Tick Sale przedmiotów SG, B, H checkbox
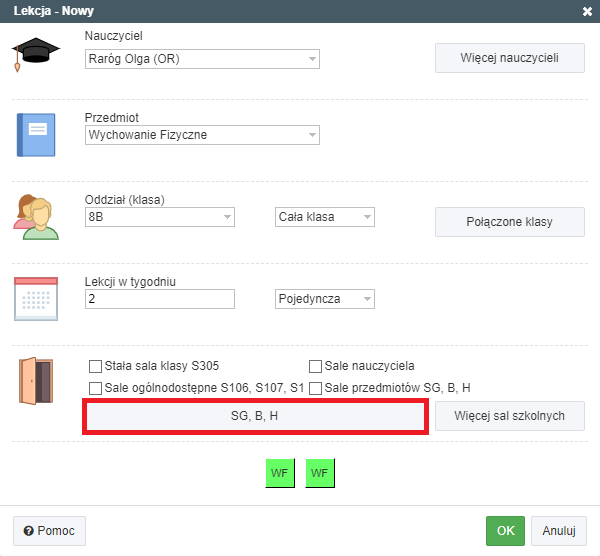This screenshot has height=556, width=600. click(x=316, y=388)
